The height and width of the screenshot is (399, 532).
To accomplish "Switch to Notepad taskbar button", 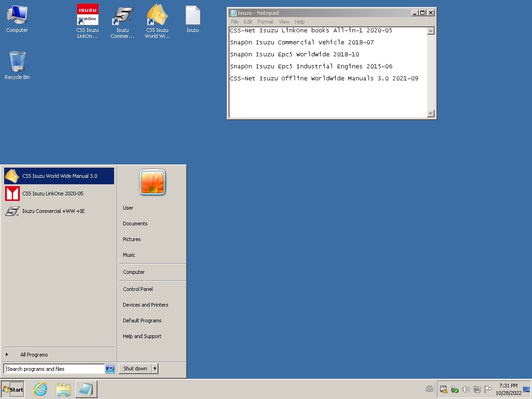I will [86, 389].
